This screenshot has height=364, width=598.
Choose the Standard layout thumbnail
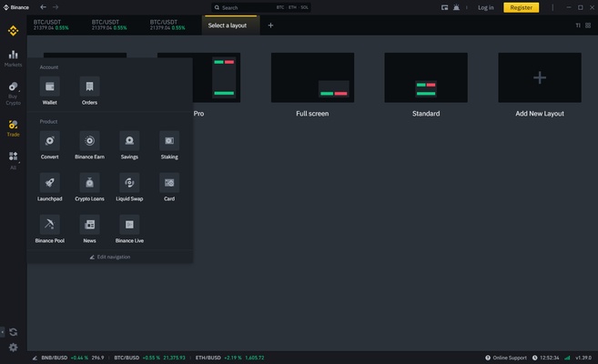426,77
